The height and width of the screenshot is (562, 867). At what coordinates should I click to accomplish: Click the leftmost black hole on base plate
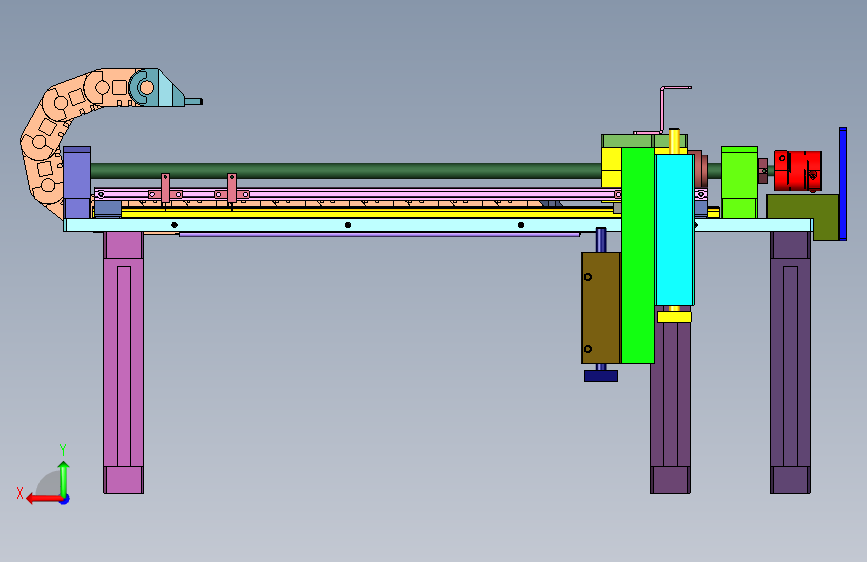tap(174, 225)
